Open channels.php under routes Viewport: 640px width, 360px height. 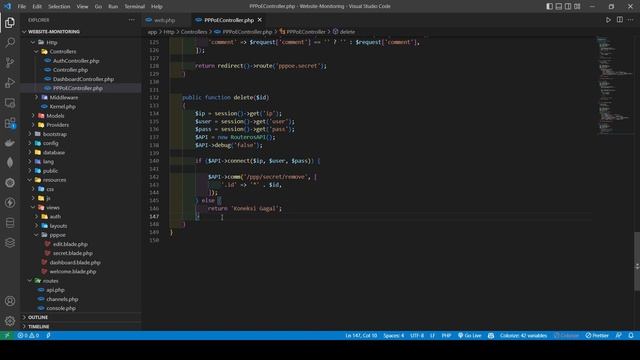(62, 299)
